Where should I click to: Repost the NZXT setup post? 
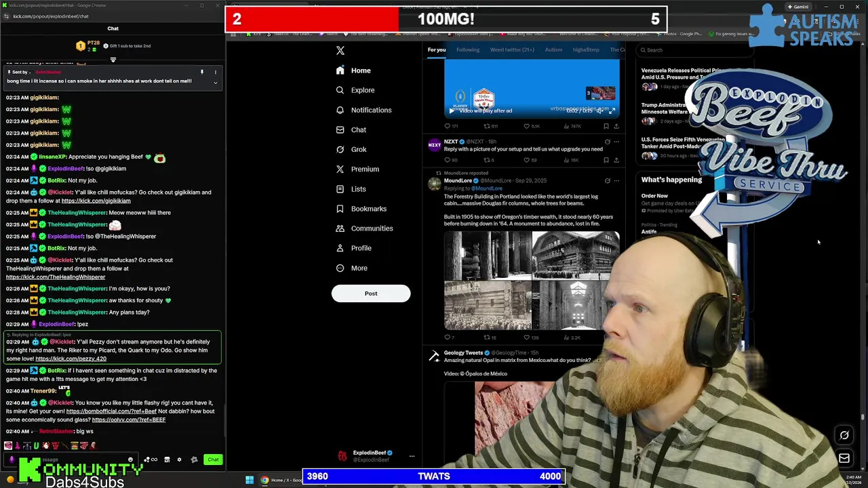tap(486, 160)
